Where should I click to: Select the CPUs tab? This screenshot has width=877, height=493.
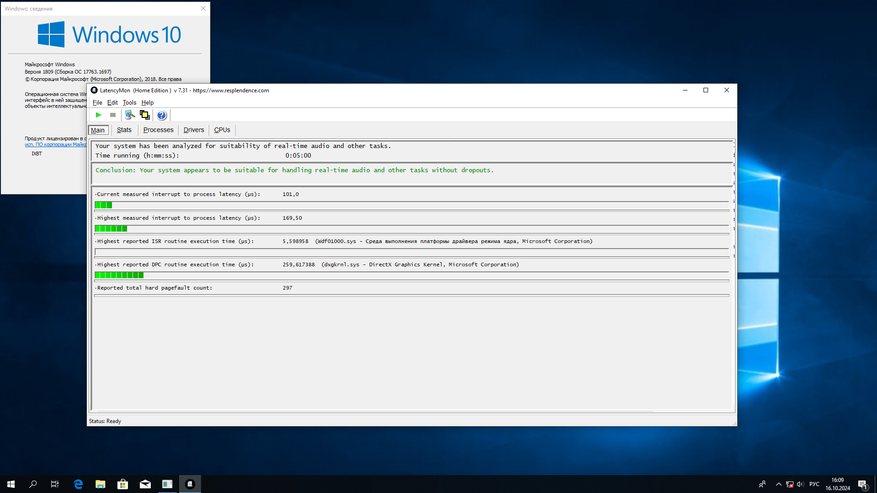pos(222,130)
